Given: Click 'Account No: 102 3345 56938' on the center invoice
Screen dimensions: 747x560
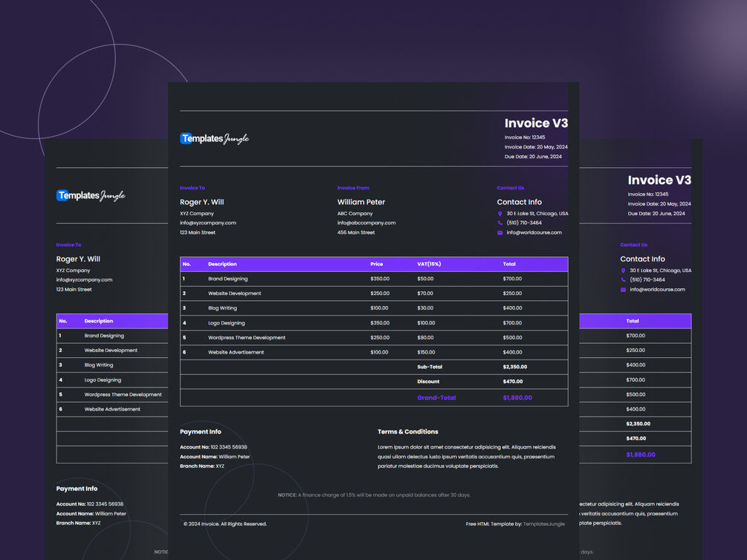Looking at the screenshot, I should click(213, 447).
